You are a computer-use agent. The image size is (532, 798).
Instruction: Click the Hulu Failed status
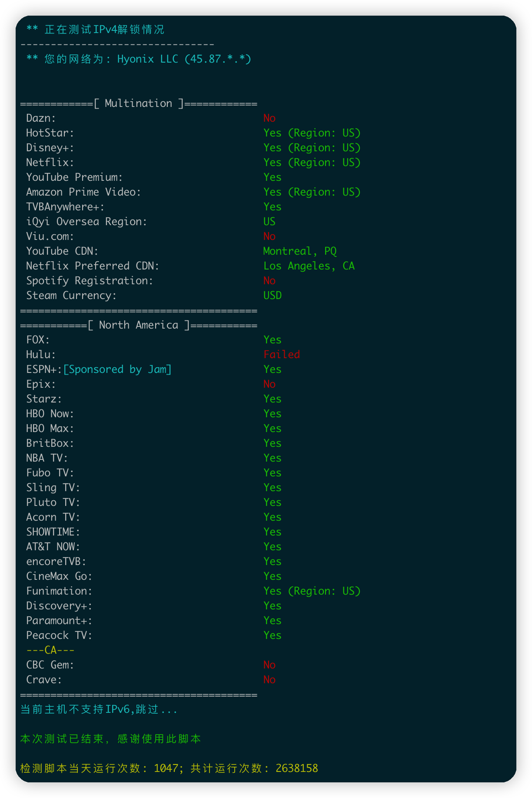[x=282, y=355]
